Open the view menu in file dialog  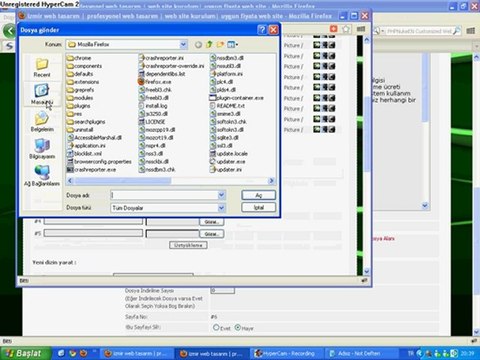[232, 44]
